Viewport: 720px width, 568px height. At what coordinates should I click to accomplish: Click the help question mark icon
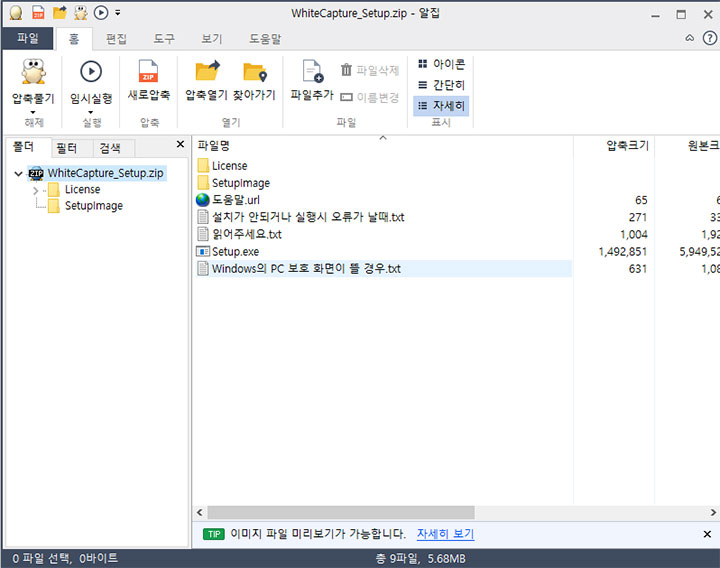coord(709,38)
